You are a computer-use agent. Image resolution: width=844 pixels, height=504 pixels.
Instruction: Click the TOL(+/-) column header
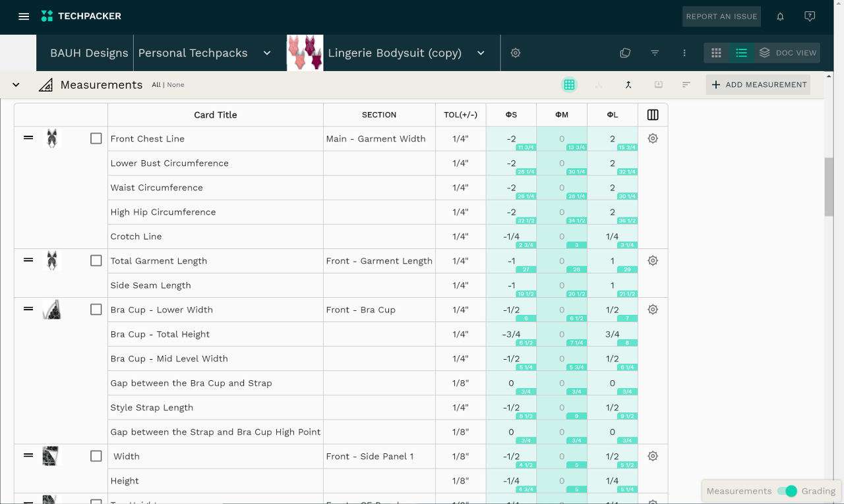pos(460,115)
